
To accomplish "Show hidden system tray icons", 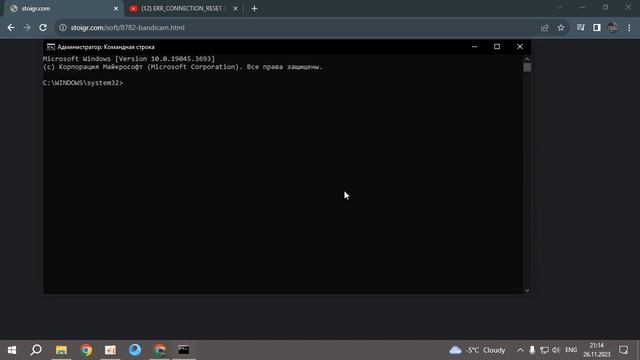I will click(x=520, y=350).
